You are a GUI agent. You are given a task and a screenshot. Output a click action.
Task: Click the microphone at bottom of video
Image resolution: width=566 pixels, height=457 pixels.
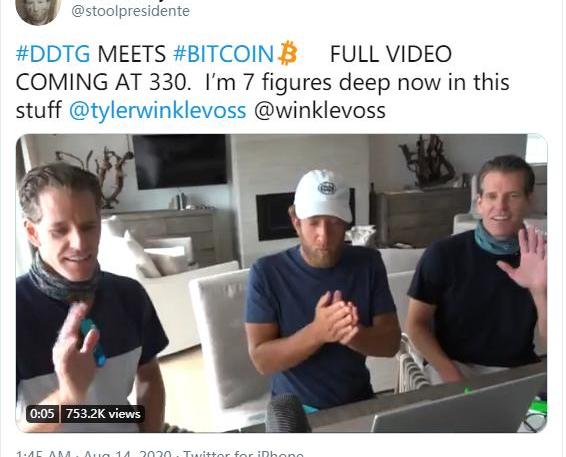click(x=288, y=413)
